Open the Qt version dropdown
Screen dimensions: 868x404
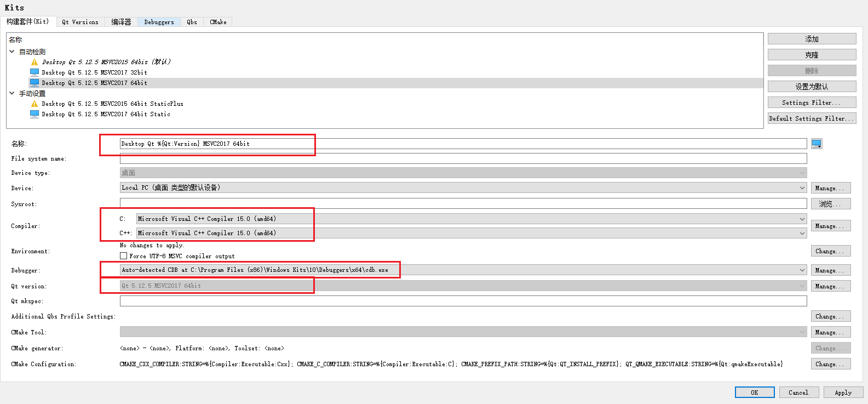(463, 286)
